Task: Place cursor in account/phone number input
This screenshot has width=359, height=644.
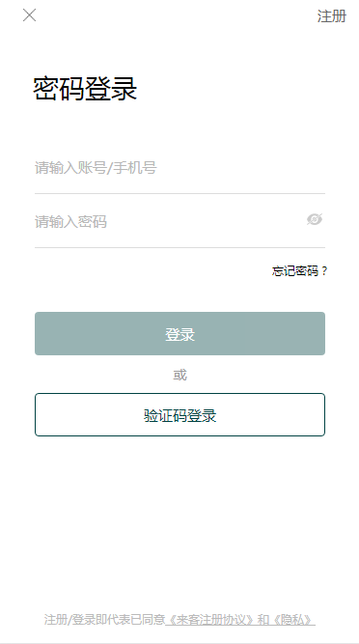Action: point(179,168)
